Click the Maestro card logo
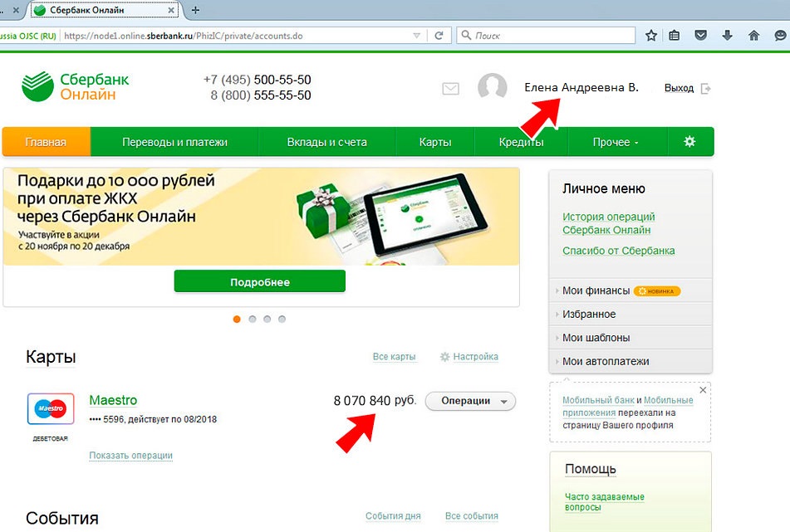This screenshot has width=790, height=532. 51,409
